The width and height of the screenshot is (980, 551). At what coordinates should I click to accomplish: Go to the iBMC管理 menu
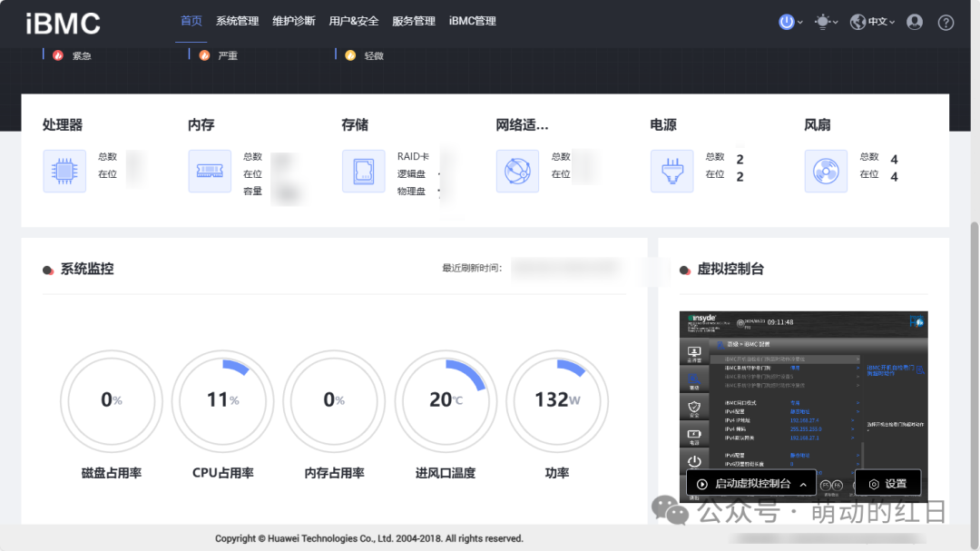tap(473, 21)
